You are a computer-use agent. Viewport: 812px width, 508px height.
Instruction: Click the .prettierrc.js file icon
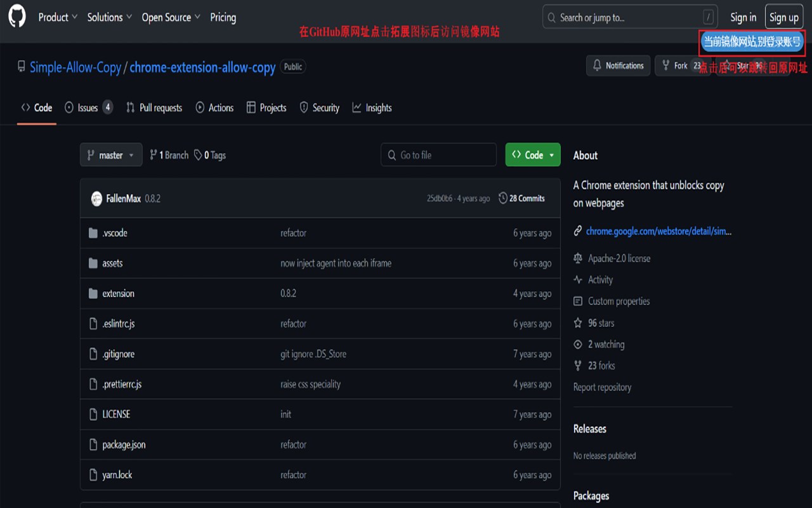[93, 384]
